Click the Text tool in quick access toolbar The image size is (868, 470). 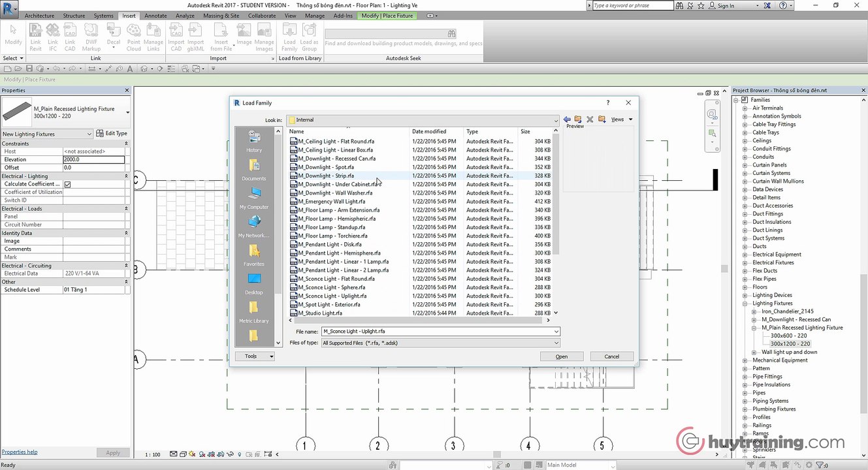pyautogui.click(x=130, y=69)
